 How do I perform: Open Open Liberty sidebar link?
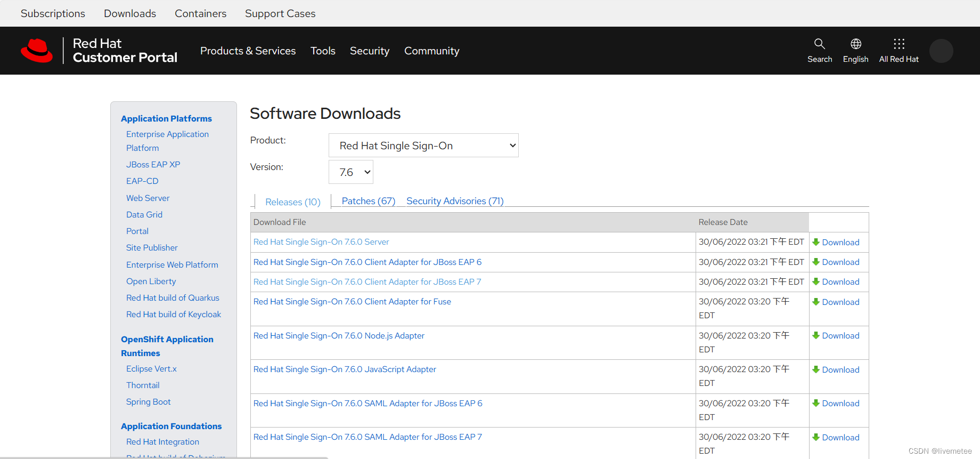pos(151,281)
